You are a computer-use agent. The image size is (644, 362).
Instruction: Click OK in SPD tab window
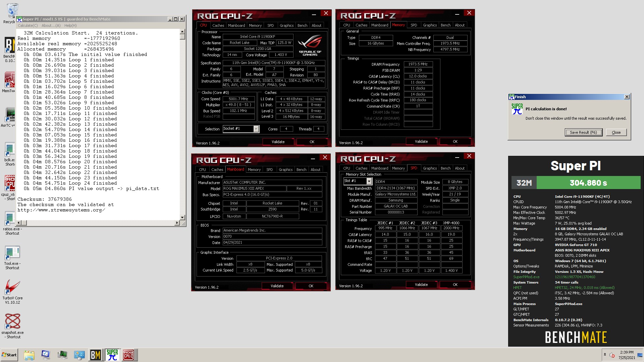coord(455,285)
